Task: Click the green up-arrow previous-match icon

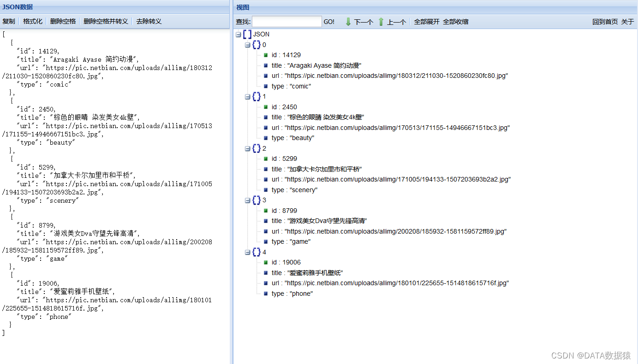Action: pos(381,21)
